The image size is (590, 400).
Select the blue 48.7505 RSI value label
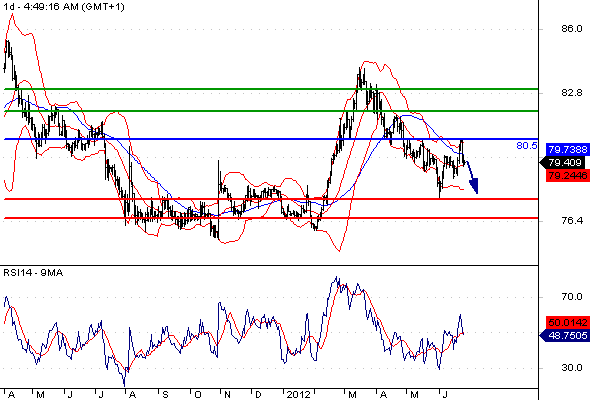[x=564, y=335]
